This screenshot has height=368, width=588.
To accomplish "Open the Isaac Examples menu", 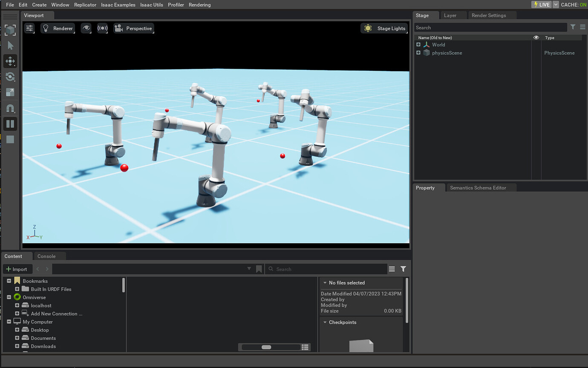I will [118, 5].
